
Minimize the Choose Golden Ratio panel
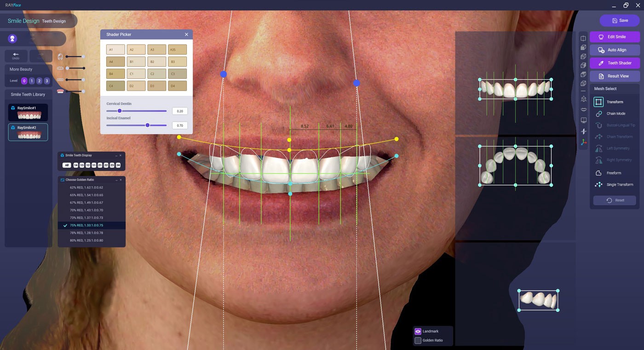(x=116, y=180)
